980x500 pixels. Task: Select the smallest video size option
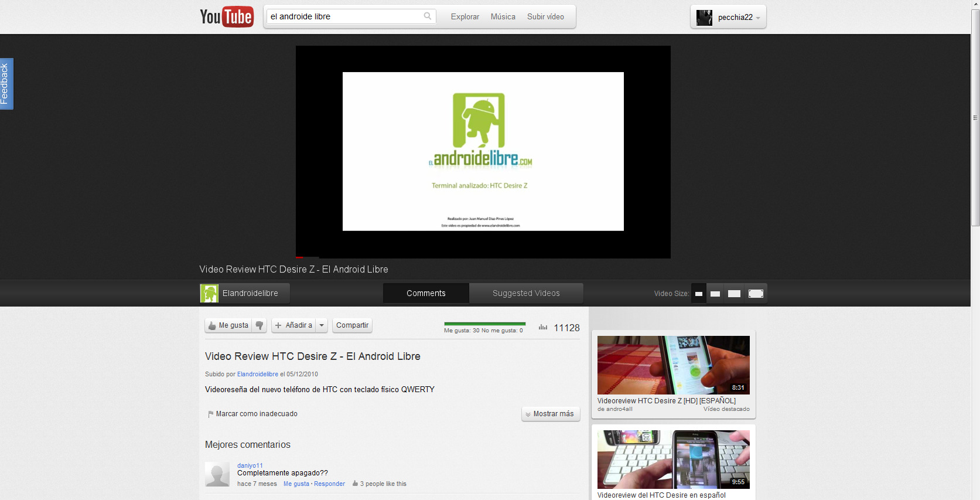click(x=699, y=294)
